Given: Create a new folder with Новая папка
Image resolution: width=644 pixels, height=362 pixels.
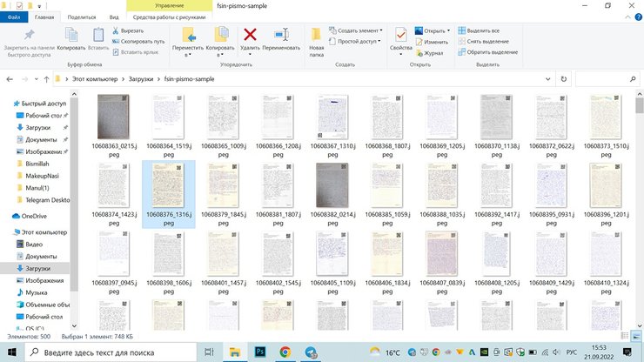Looking at the screenshot, I should pyautogui.click(x=317, y=38).
